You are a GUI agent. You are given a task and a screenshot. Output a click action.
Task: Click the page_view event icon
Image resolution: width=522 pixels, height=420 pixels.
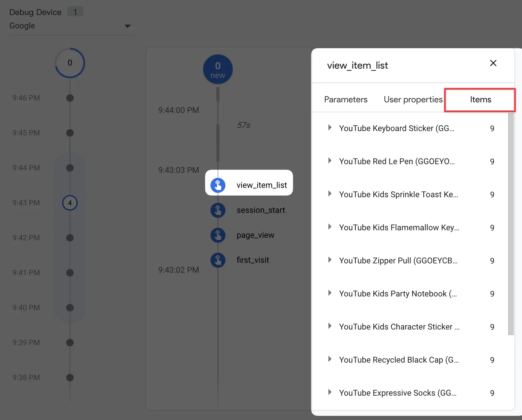pos(218,235)
